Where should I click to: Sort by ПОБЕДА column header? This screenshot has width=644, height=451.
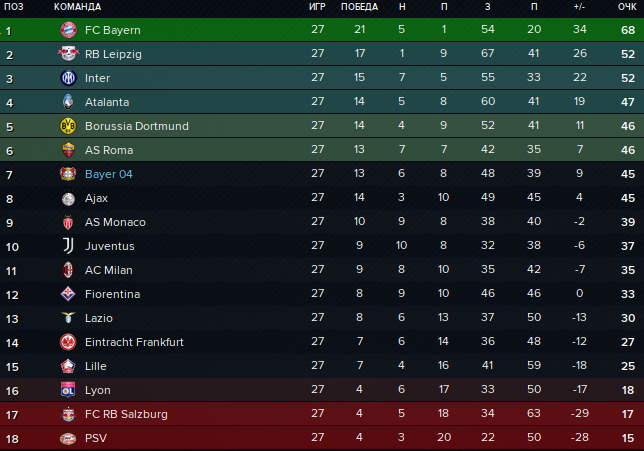pos(359,7)
